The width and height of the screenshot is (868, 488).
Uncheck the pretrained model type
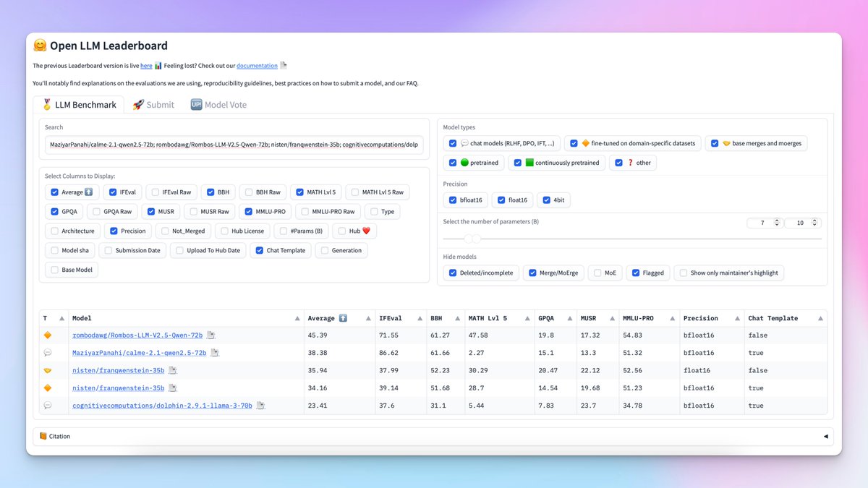coord(453,163)
